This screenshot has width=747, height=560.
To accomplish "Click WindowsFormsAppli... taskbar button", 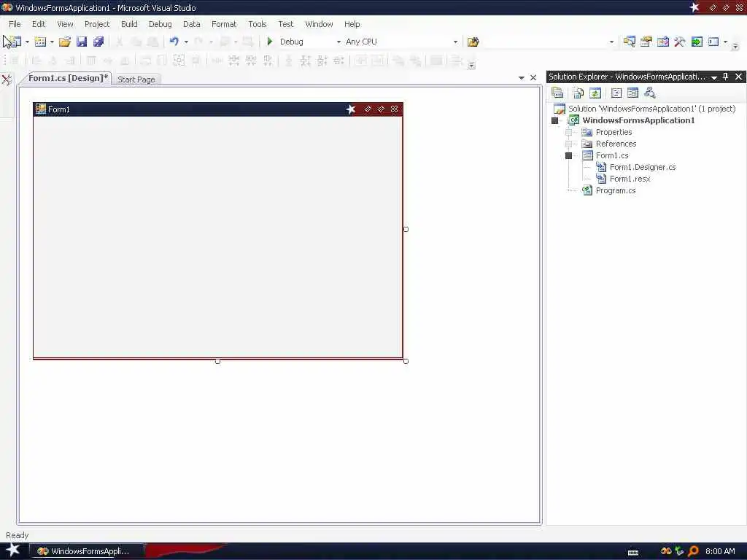I will point(88,551).
